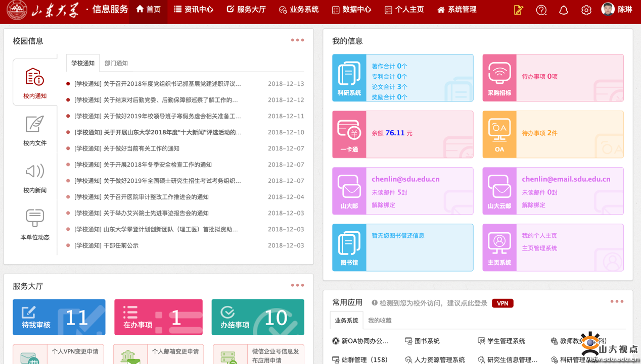Expand the 常用应用 panel more options dots

tap(617, 301)
